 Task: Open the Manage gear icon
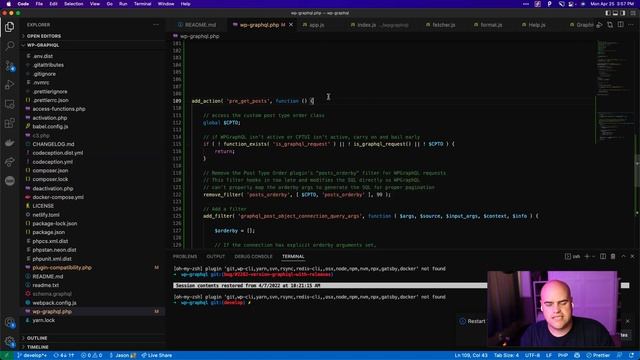tap(9, 341)
